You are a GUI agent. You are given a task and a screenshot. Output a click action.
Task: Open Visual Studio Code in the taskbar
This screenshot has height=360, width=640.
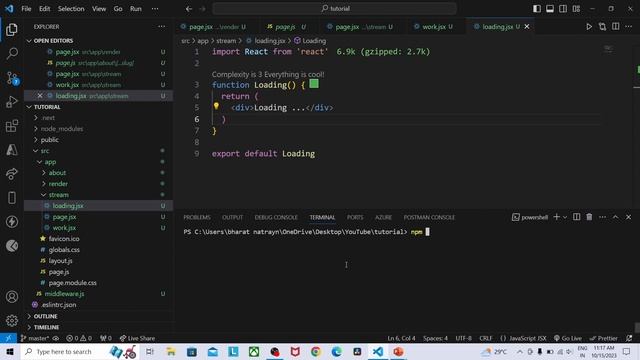pyautogui.click(x=378, y=351)
